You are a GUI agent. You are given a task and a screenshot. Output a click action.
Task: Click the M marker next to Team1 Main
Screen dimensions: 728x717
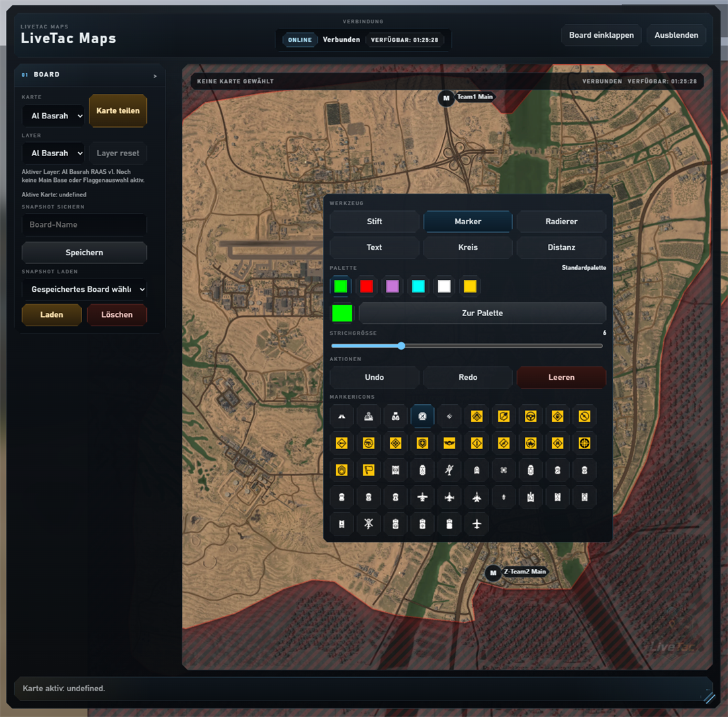pos(446,98)
